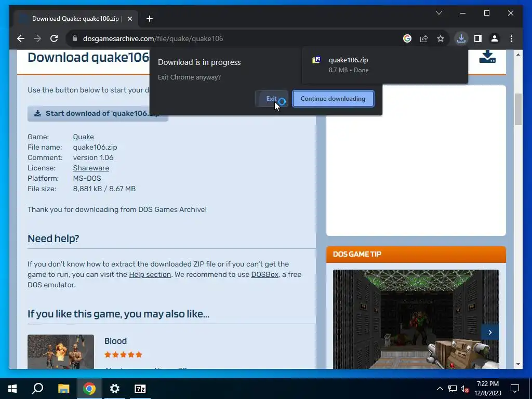Click the page scrollbar down arrow
This screenshot has width=532, height=399.
[x=518, y=364]
